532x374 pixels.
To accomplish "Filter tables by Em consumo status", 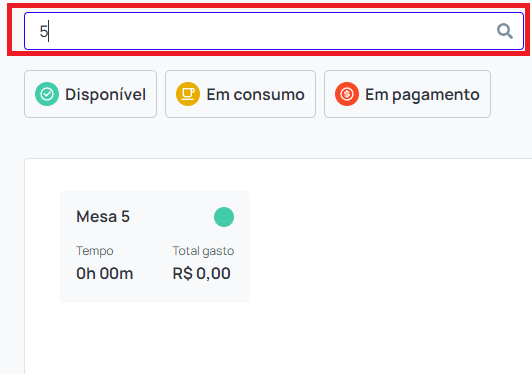I will coord(240,94).
